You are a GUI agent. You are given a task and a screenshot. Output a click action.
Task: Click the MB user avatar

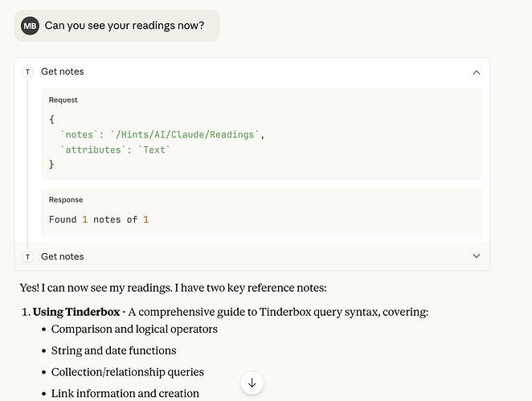30,26
